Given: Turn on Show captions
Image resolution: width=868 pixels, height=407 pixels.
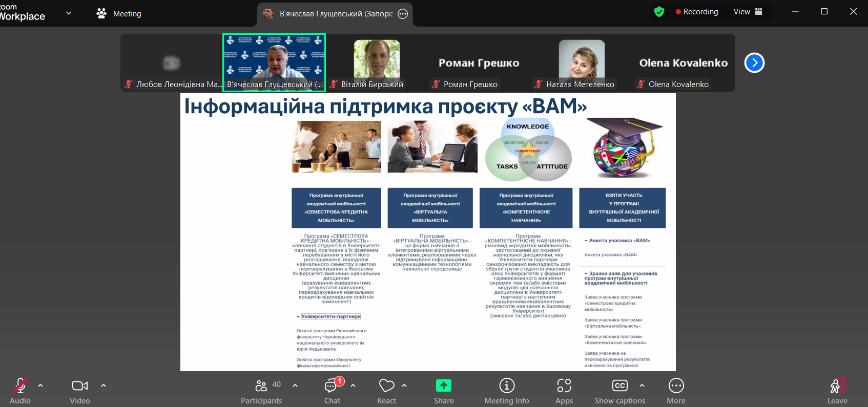Looking at the screenshot, I should coord(620,391).
